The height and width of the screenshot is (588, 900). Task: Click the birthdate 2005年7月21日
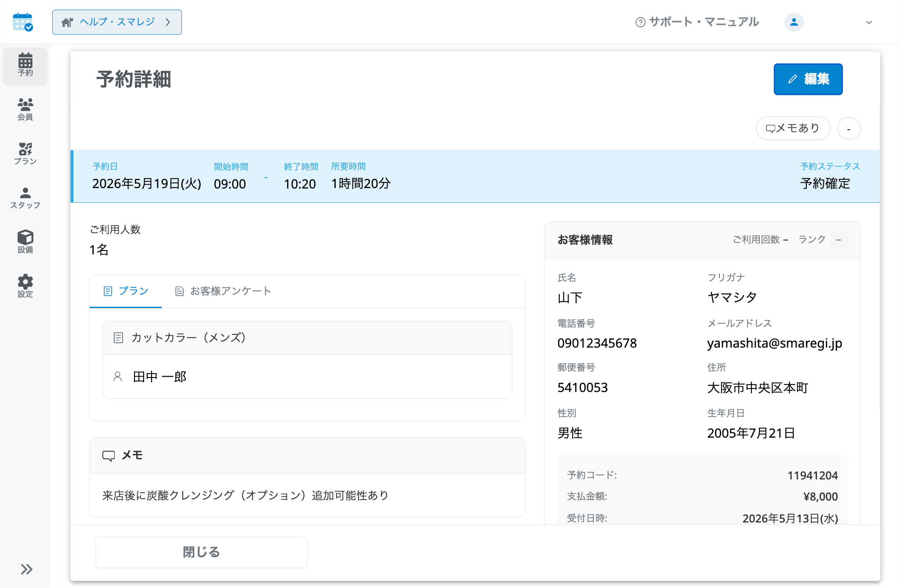tap(751, 433)
